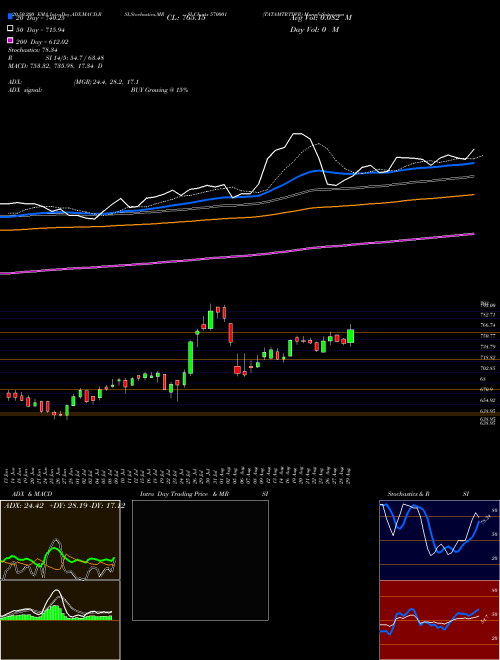
Task: Click the magenta 200 day moving average line
Action: point(237,256)
